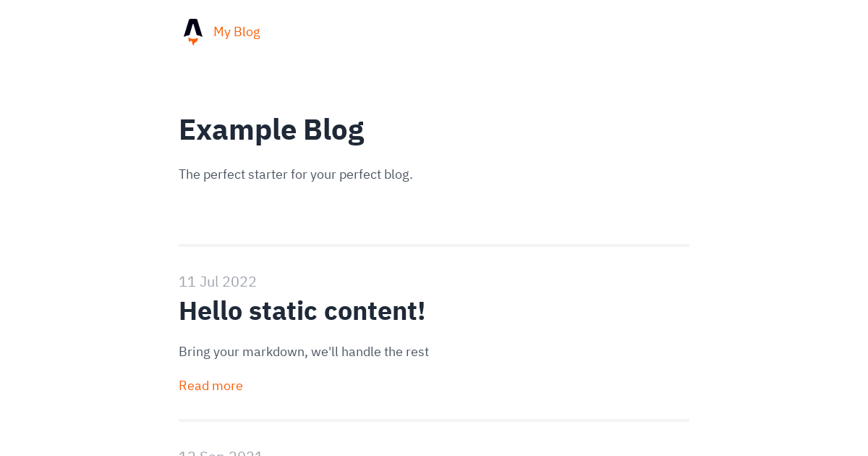Click the header navigation area
The image size is (868, 456).
click(x=434, y=31)
